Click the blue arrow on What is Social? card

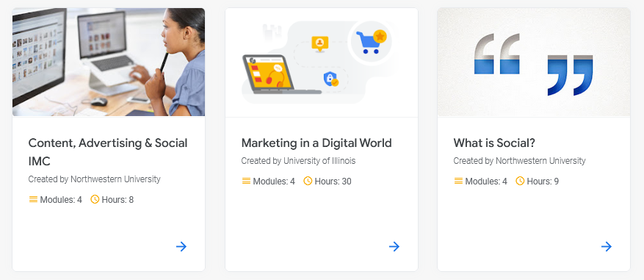click(x=607, y=247)
